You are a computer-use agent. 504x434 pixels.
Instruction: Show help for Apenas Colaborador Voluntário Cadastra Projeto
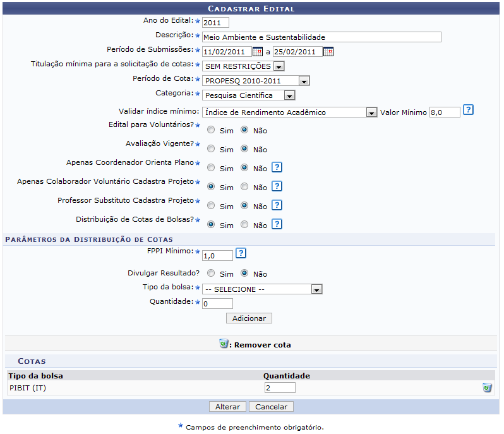pyautogui.click(x=277, y=186)
